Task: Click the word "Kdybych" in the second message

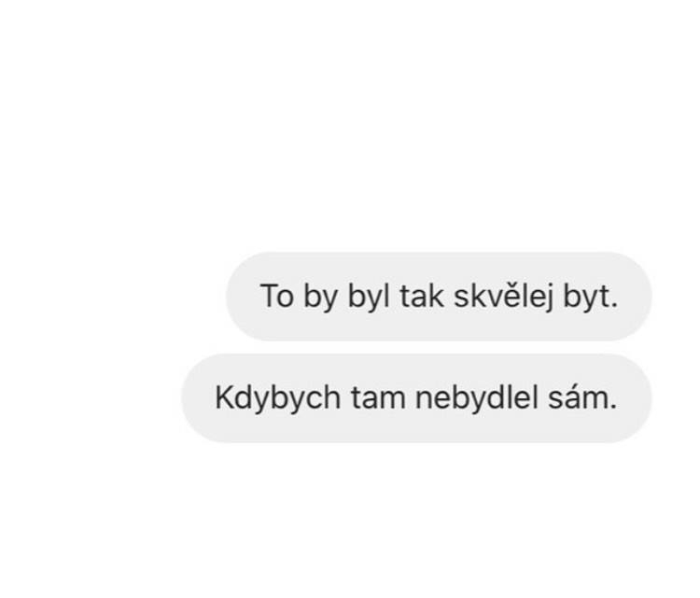Action: point(278,399)
